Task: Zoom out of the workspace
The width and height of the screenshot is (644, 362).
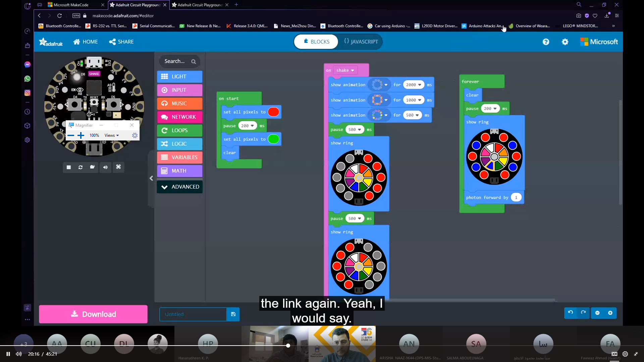Action: point(597,313)
